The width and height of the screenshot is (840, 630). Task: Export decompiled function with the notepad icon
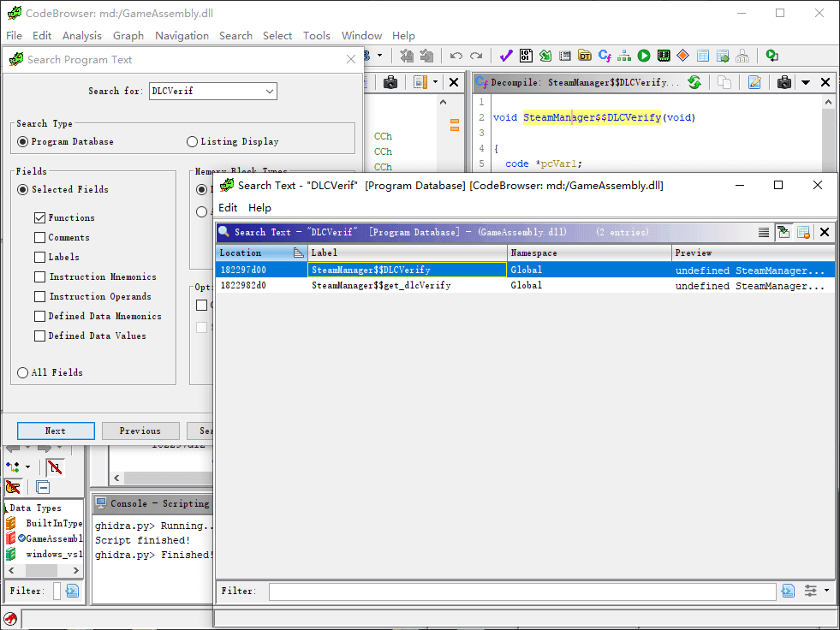point(754,82)
